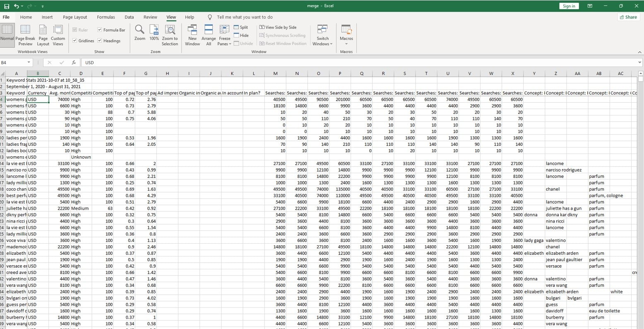
Task: Open Macros dropdown menu
Action: 346,35
